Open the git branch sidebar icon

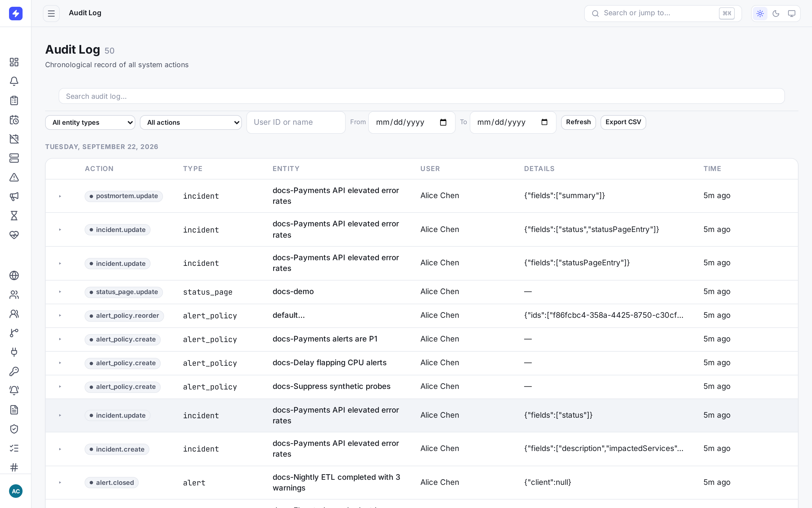(x=14, y=333)
